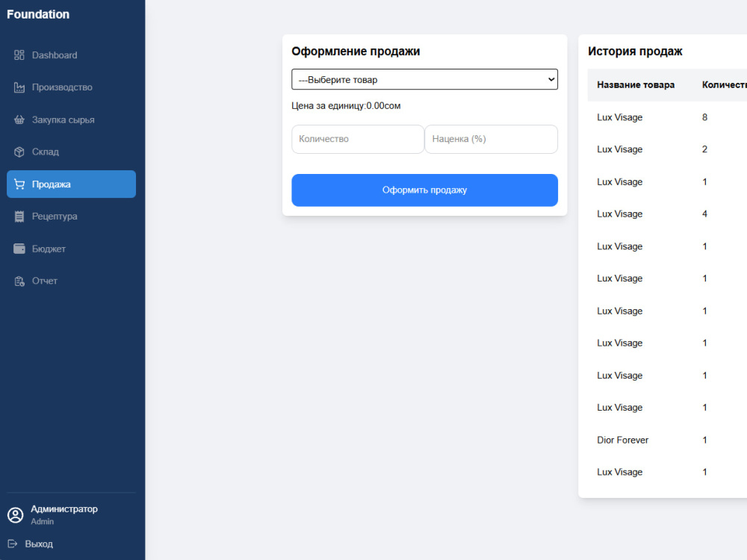Click the Продажа cart icon
The height and width of the screenshot is (560, 747).
(x=19, y=184)
